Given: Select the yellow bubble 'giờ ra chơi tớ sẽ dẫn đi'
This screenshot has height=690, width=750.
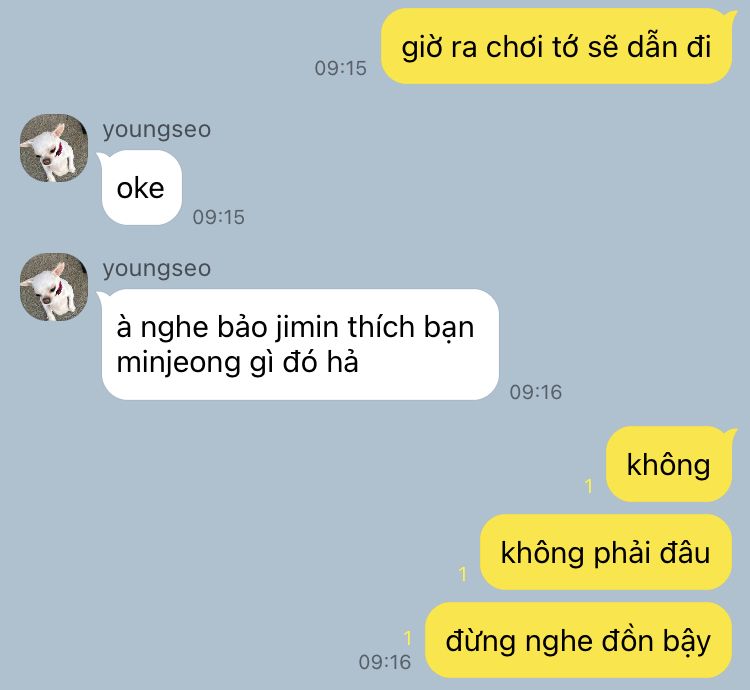Looking at the screenshot, I should [x=557, y=46].
